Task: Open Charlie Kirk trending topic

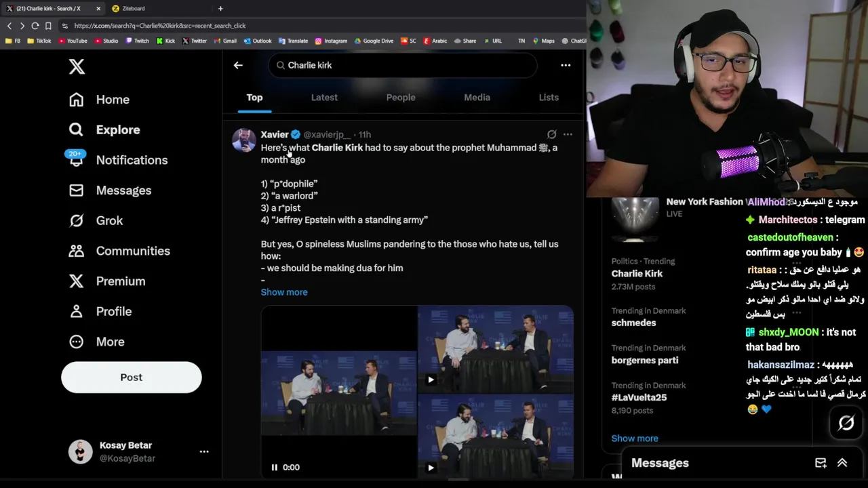Action: coord(637,274)
